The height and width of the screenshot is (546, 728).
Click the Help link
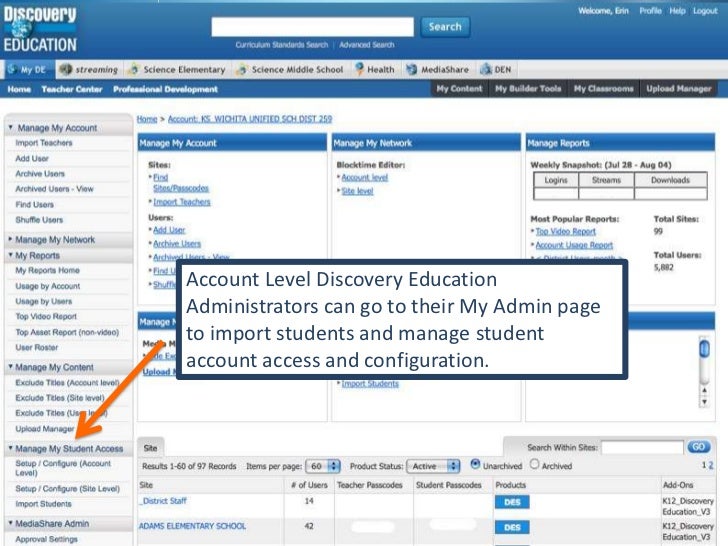(677, 11)
